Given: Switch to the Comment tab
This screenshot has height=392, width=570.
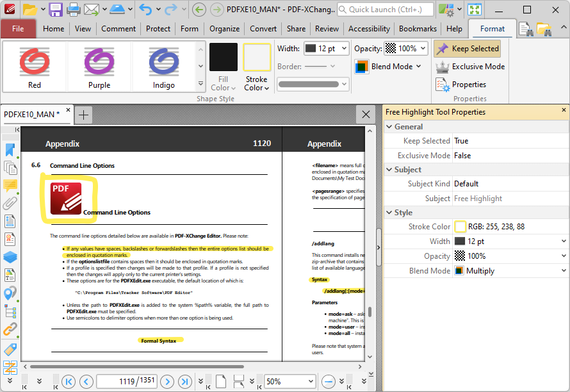Looking at the screenshot, I should [118, 29].
